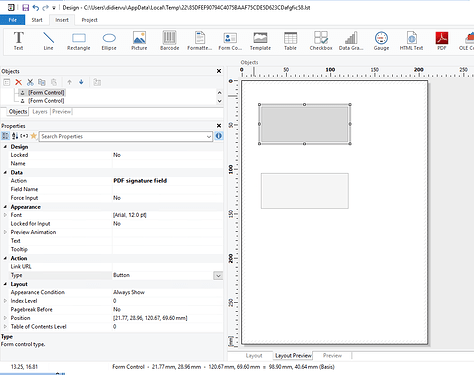This screenshot has height=375, width=474.
Task: Expand the Preview Animation property
Action: [x=5, y=232]
